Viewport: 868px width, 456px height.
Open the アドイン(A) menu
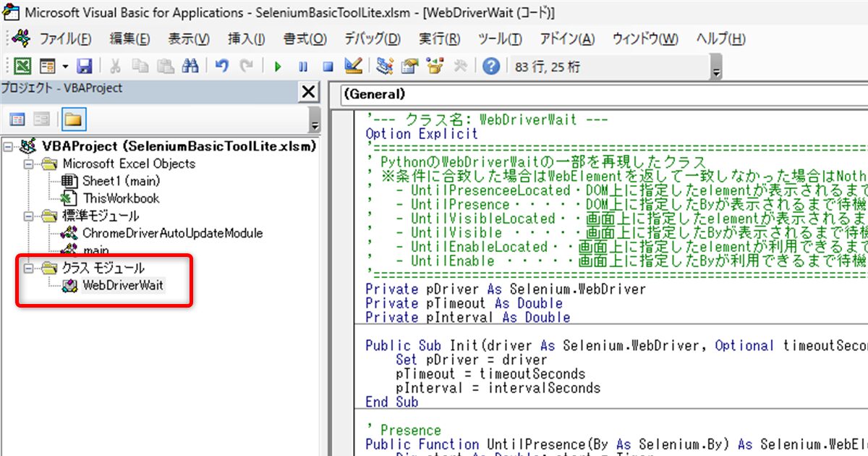click(x=567, y=38)
